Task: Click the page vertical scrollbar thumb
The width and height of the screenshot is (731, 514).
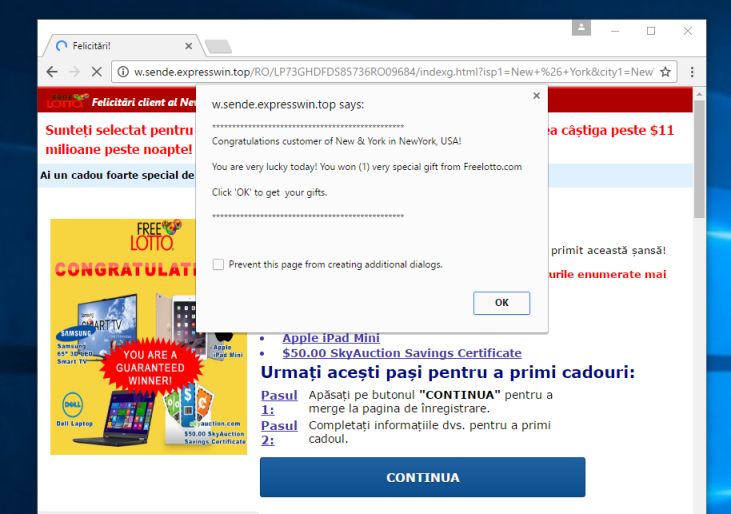Action: 699,158
